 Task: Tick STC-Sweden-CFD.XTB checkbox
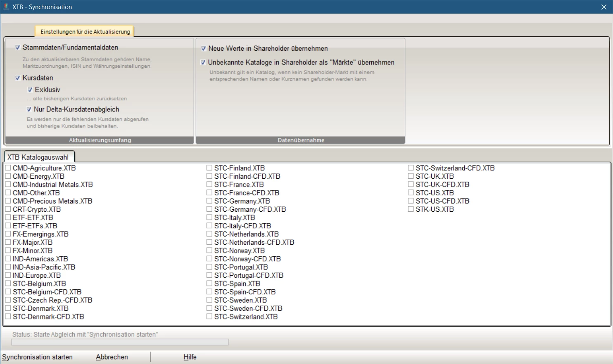(209, 308)
